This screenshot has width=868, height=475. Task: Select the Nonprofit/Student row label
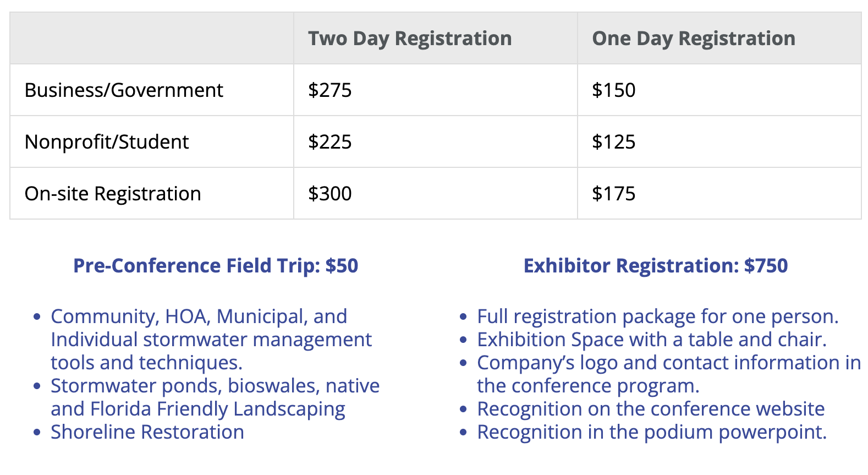tap(107, 141)
